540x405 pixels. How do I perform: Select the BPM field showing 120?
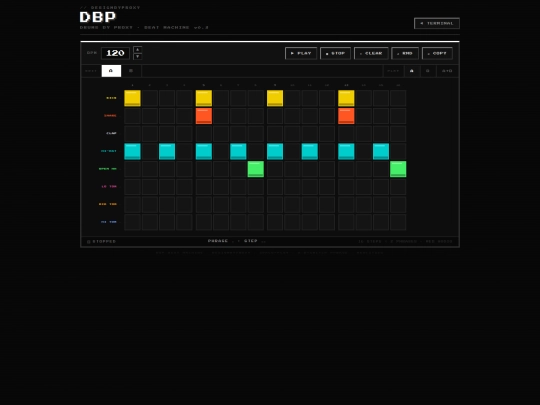(x=115, y=53)
